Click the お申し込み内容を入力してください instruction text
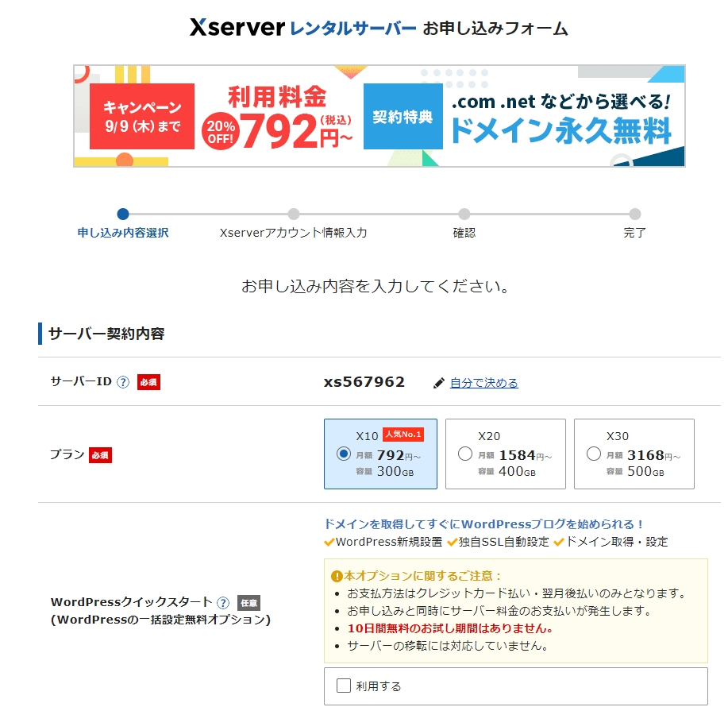Viewport: 728px width, 707px height. [x=376, y=286]
